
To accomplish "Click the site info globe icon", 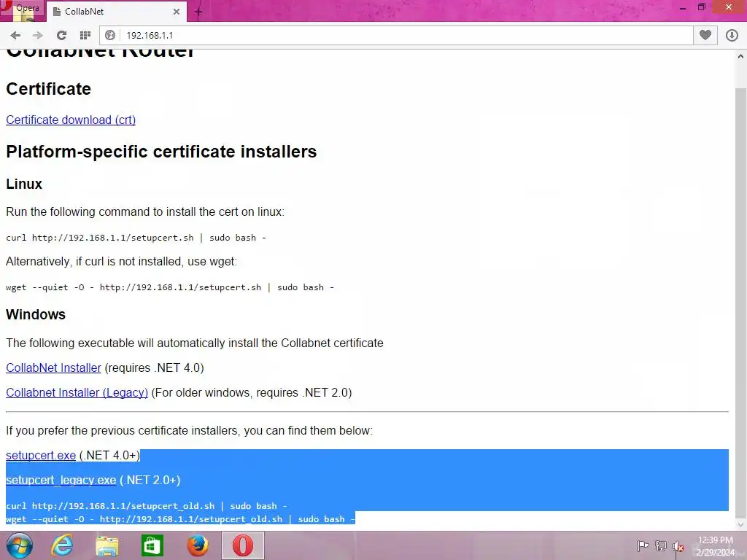I will [x=110, y=35].
